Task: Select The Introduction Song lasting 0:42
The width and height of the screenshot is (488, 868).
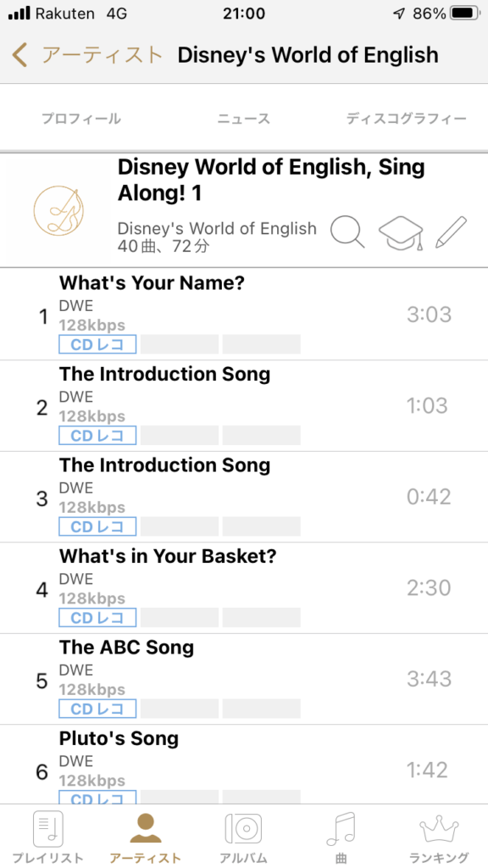Action: [244, 497]
